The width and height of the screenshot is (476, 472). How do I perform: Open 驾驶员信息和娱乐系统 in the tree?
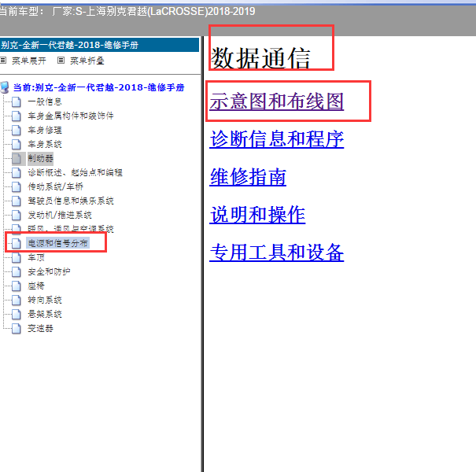[71, 201]
